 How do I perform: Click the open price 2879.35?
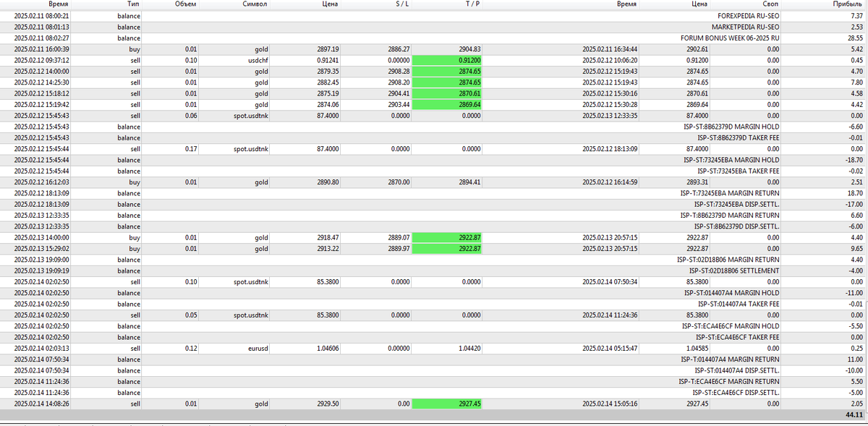tap(328, 72)
